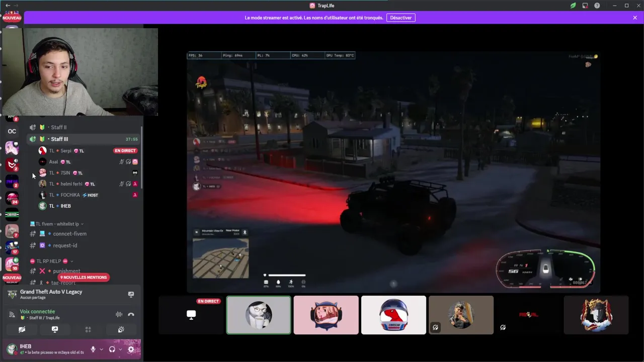Go back using the title bar back arrow
The height and width of the screenshot is (362, 644).
[8, 6]
